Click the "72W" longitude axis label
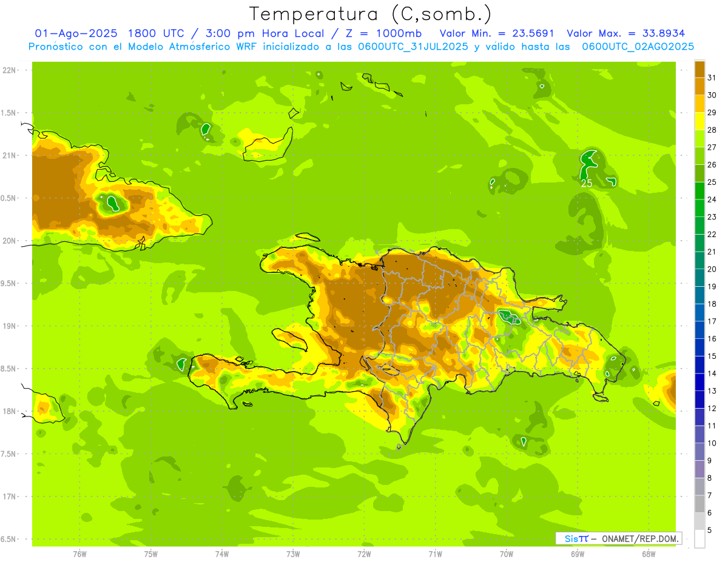 click(364, 554)
